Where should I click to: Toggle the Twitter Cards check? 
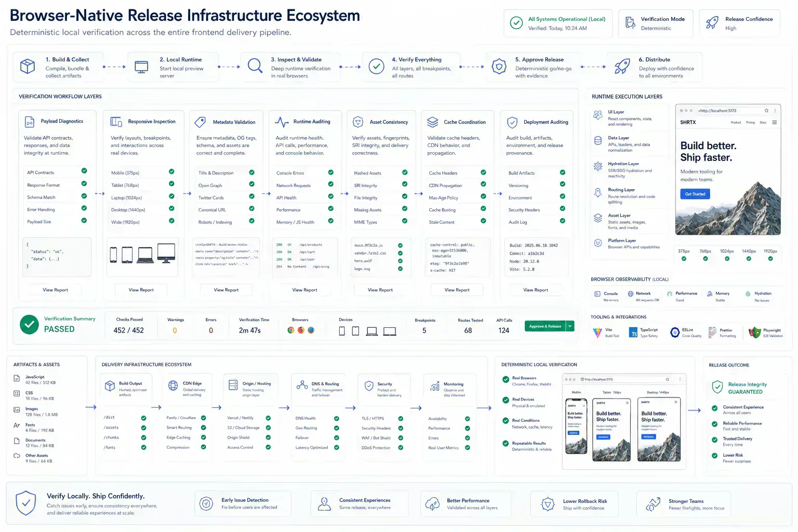[251, 196]
